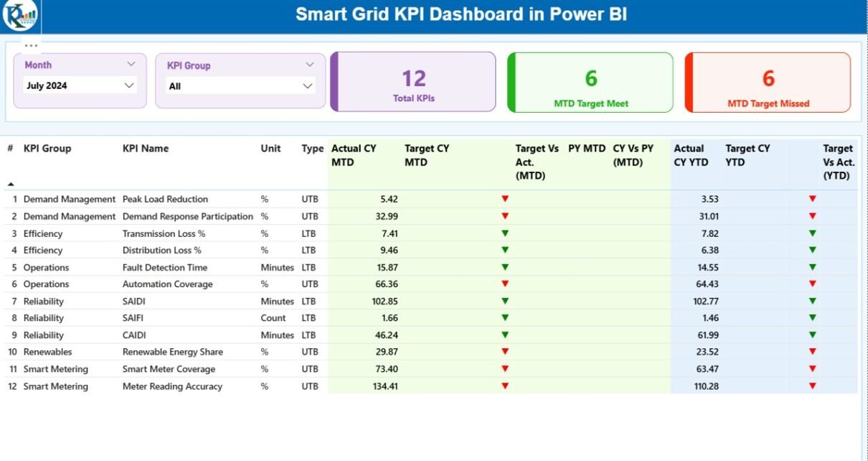This screenshot has width=868, height=461.
Task: Open the July 2024 month dropdown
Action: pos(129,85)
